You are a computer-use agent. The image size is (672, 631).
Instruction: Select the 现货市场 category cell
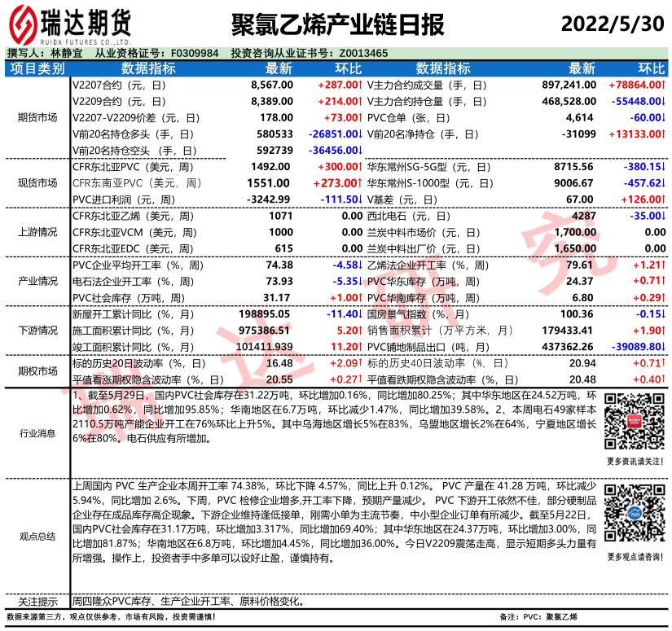click(37, 182)
